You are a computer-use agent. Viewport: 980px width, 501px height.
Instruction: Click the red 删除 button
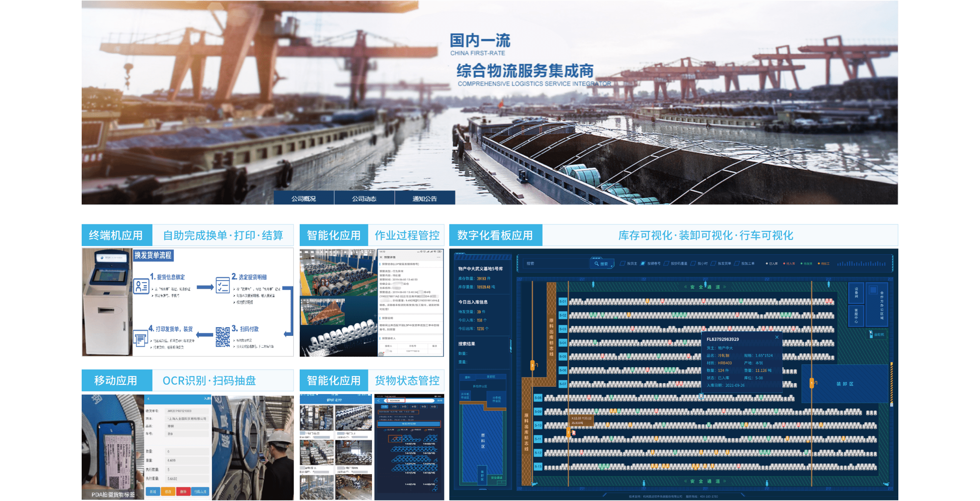click(x=183, y=492)
